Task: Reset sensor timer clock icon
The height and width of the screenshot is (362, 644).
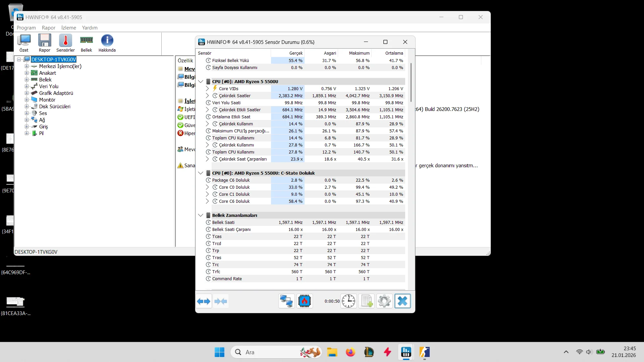Action: (x=348, y=301)
